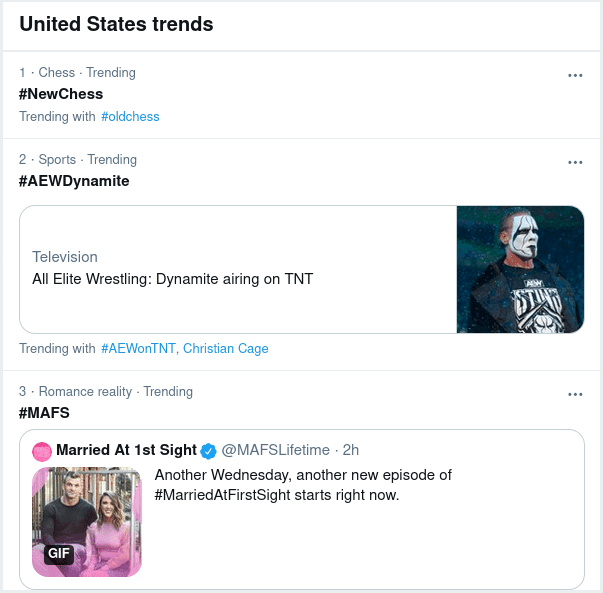The height and width of the screenshot is (593, 603).
Task: Click the wrestler thumbnail in the AEW card
Action: [x=520, y=269]
